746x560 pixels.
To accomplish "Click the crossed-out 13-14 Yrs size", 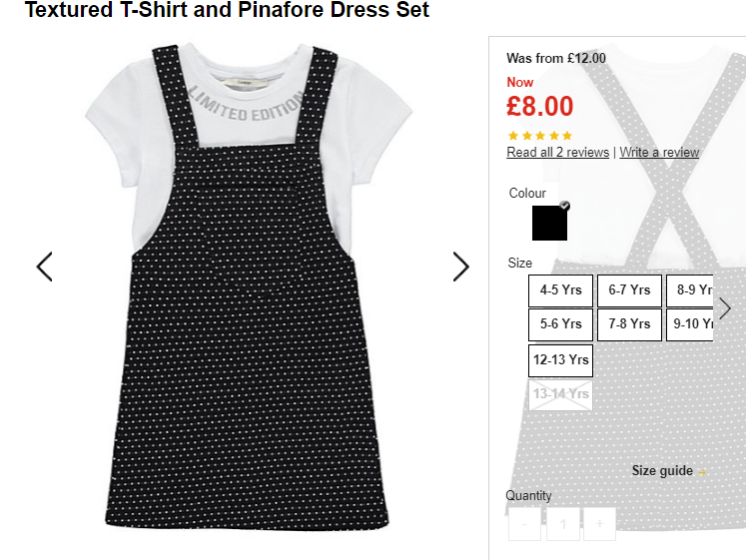I will coord(560,394).
